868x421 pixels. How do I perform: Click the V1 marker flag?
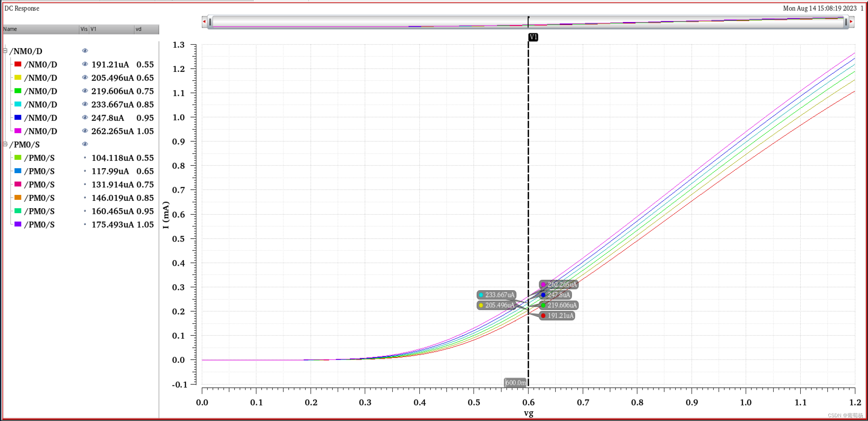(533, 37)
